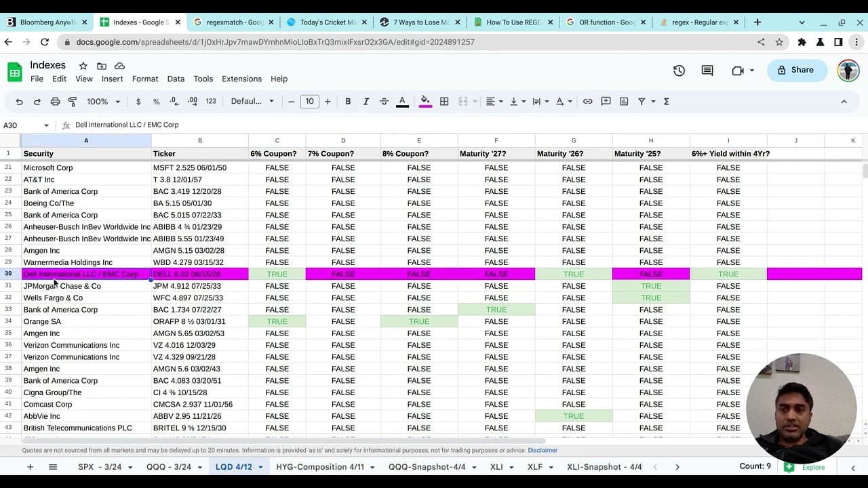The height and width of the screenshot is (488, 868).
Task: Star the Indexes document
Action: [83, 66]
